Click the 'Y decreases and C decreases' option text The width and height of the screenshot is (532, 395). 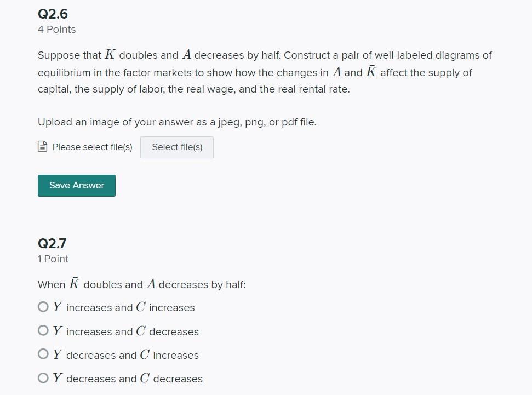[128, 379]
